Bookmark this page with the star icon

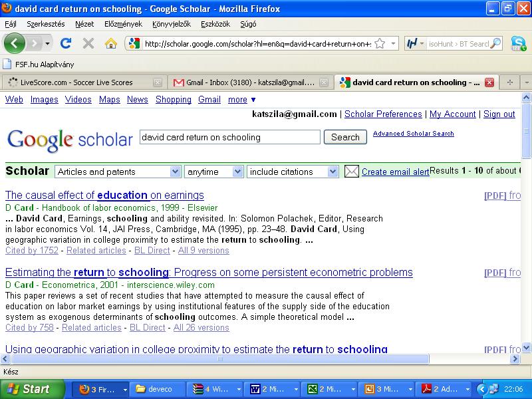coord(380,43)
